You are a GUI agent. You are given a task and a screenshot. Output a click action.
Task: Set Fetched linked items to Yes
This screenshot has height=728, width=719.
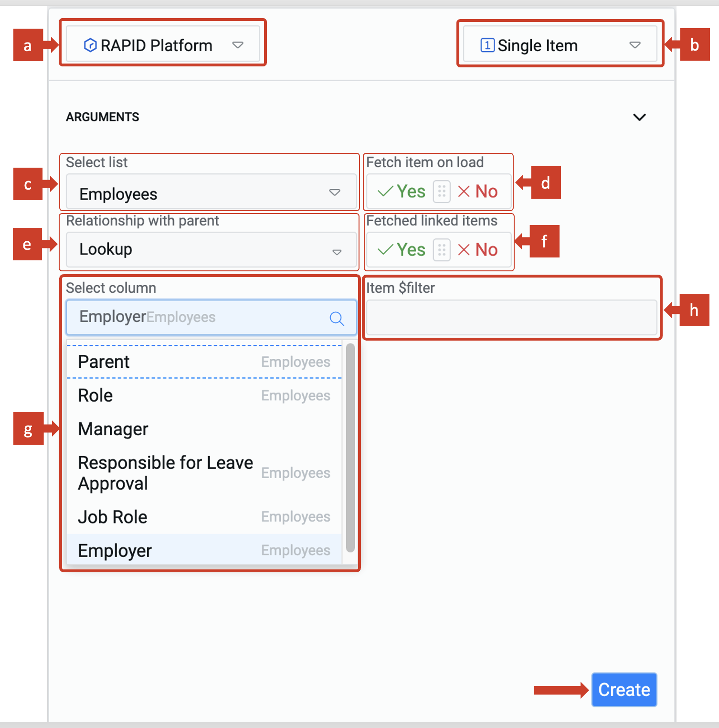(x=401, y=250)
